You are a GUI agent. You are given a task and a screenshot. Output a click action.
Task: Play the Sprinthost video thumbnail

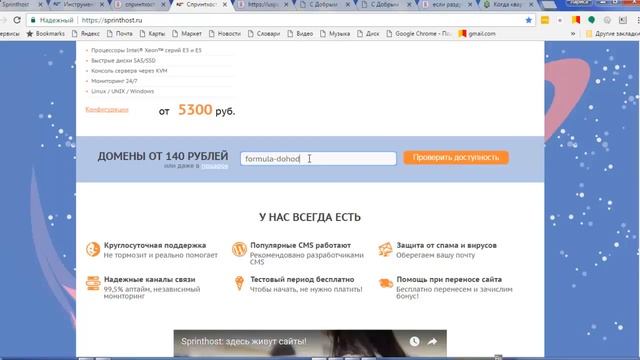pyautogui.click(x=310, y=344)
